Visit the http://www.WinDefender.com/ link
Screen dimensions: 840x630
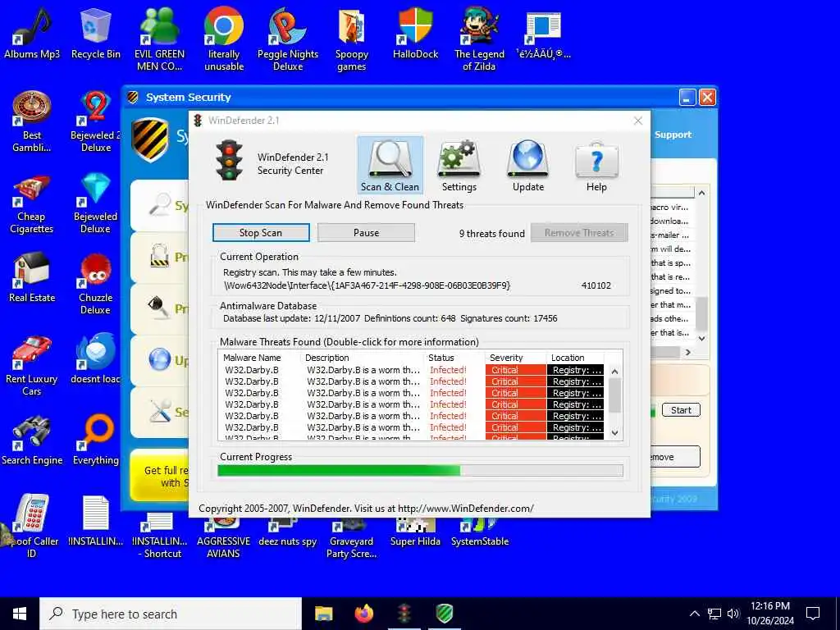point(466,509)
